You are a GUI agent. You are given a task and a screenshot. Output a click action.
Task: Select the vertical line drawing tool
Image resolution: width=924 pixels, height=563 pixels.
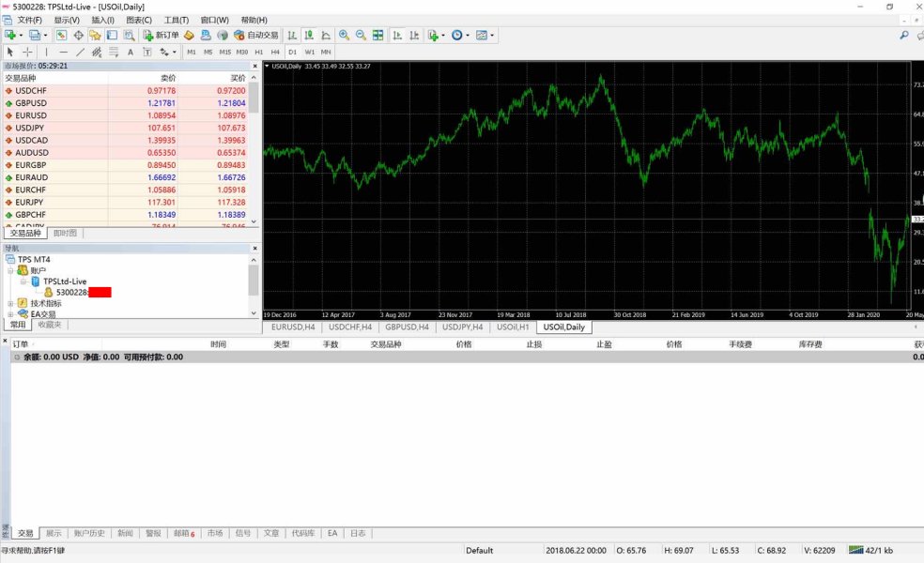(x=47, y=52)
